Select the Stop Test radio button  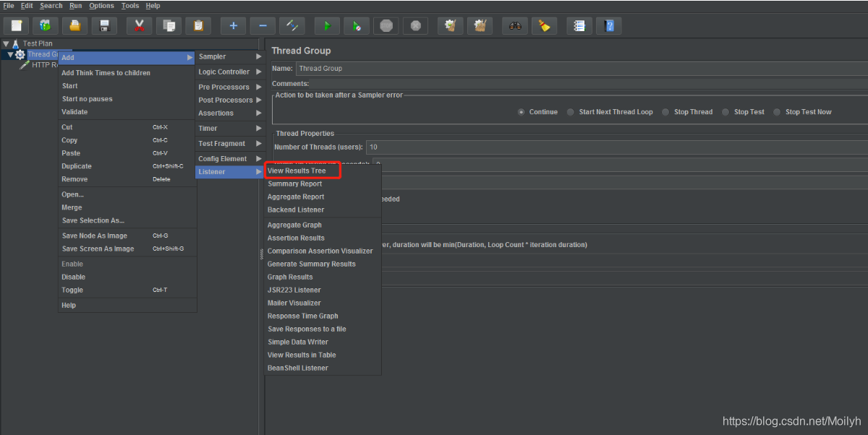coord(726,112)
